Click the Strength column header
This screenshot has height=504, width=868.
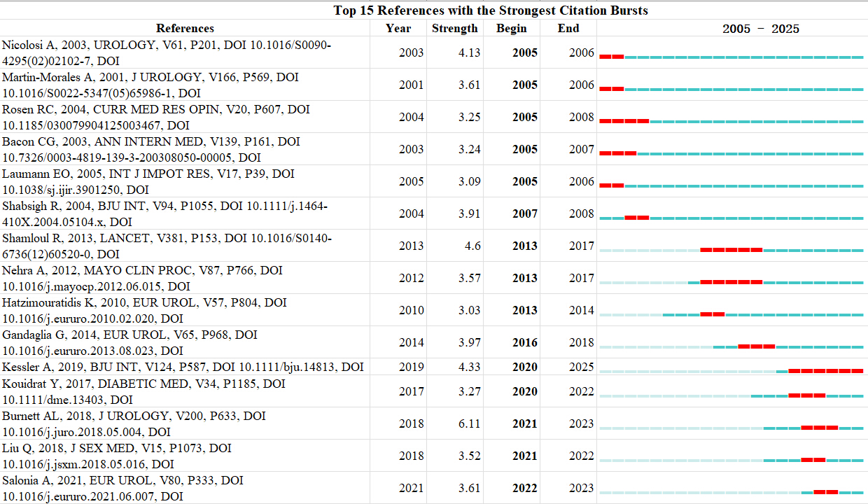[455, 28]
